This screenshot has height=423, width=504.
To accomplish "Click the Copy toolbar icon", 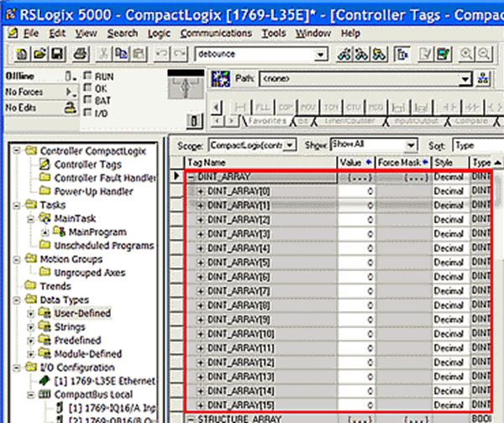I will (121, 54).
